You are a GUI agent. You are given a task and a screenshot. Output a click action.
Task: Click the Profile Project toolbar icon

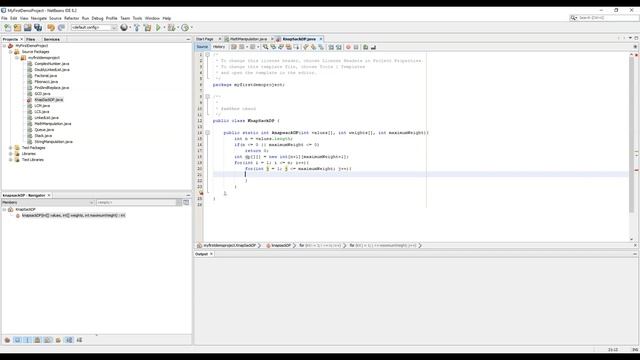pos(185,27)
